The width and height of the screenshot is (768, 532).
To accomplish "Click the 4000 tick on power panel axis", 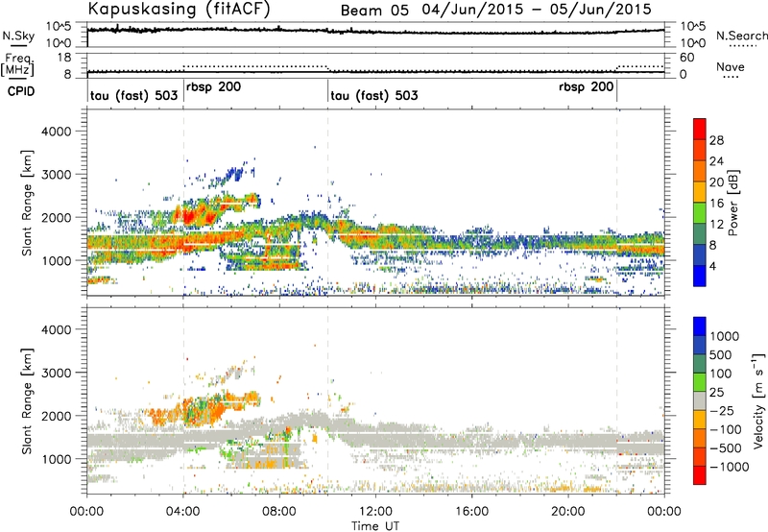I will [x=57, y=132].
